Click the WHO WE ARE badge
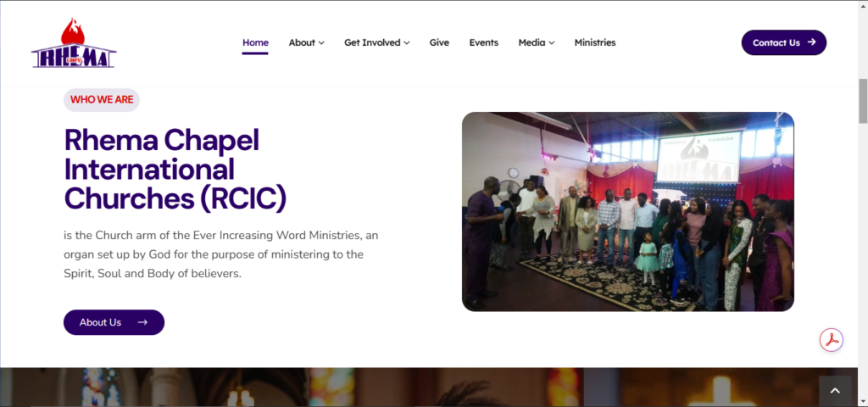This screenshot has width=868, height=407. pyautogui.click(x=102, y=99)
